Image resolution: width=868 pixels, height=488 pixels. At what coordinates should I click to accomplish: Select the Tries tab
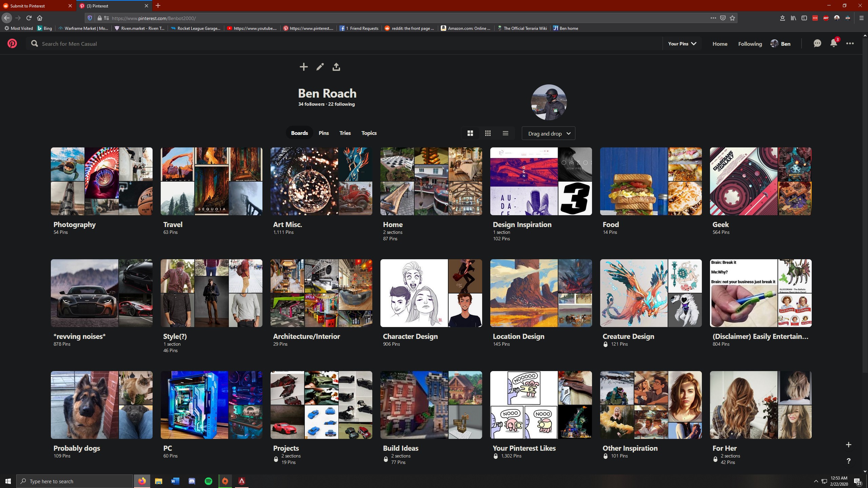coord(345,133)
